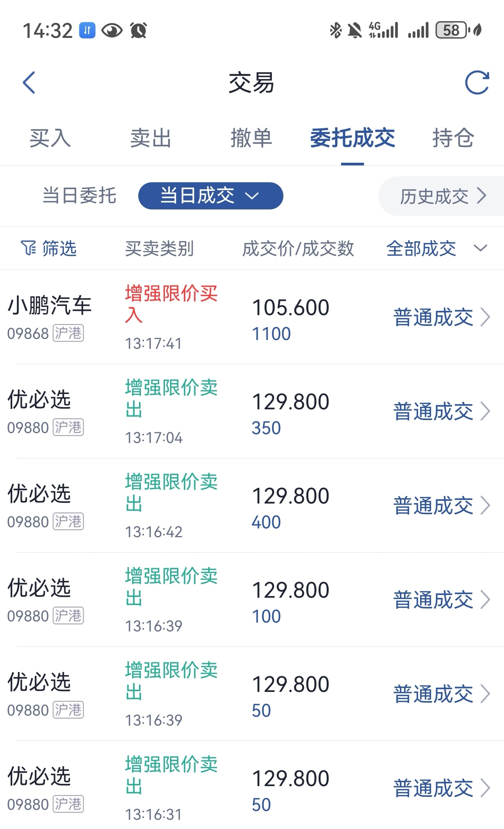The image size is (504, 829).
Task: Tap the Bluetooth icon in the status bar
Action: [335, 30]
